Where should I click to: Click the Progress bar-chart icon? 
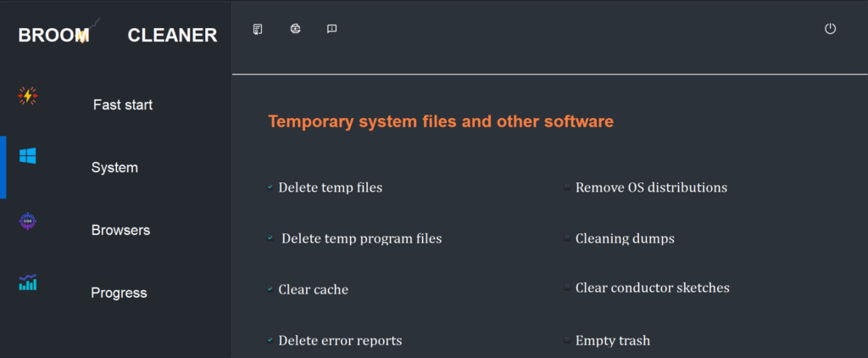[x=27, y=282]
